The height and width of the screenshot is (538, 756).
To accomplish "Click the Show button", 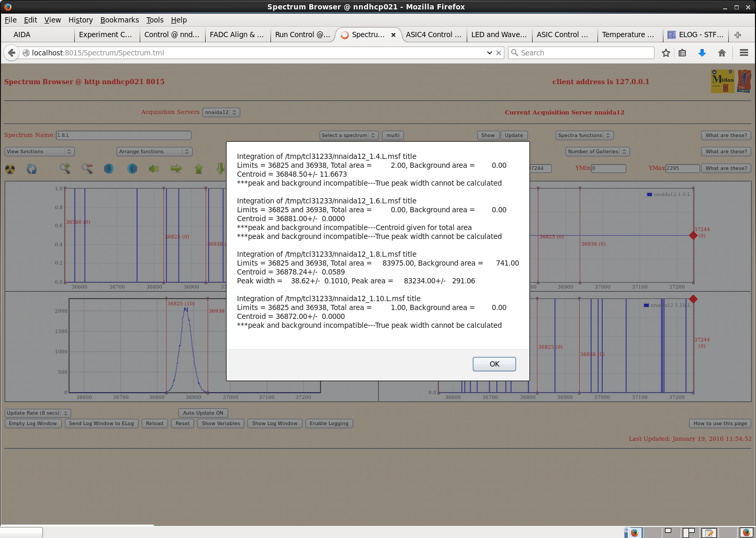I will point(488,135).
